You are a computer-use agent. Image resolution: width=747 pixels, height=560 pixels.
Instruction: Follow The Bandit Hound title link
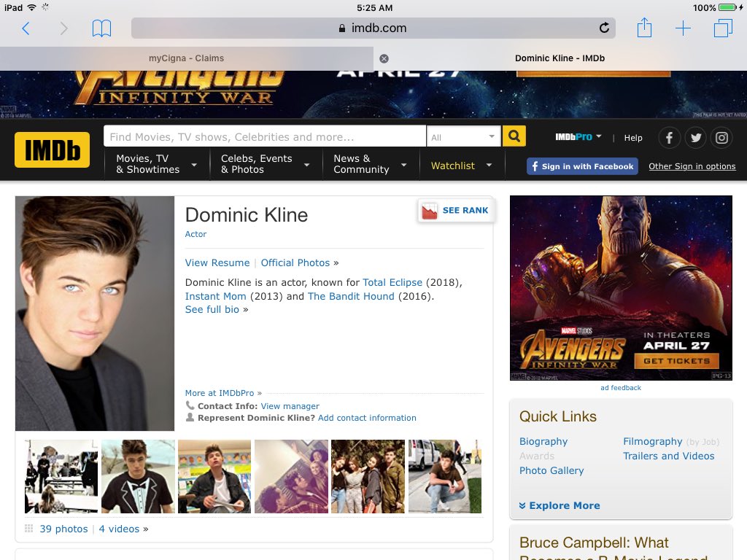(351, 296)
